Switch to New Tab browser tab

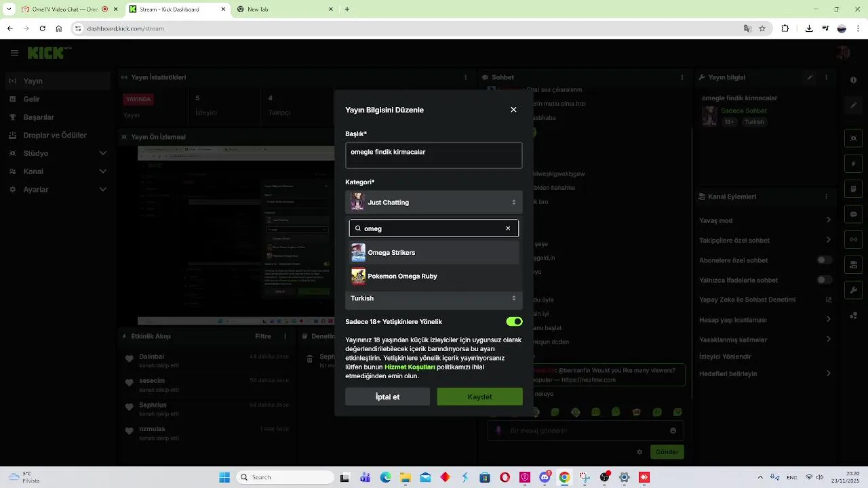point(285,9)
